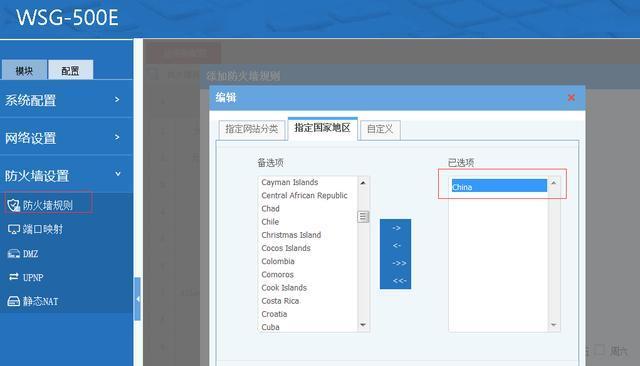Select Costa Rica in the list

tap(280, 301)
